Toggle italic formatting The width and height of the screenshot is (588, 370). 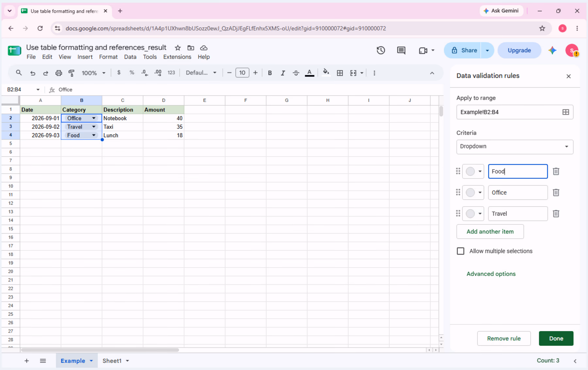[x=283, y=73]
